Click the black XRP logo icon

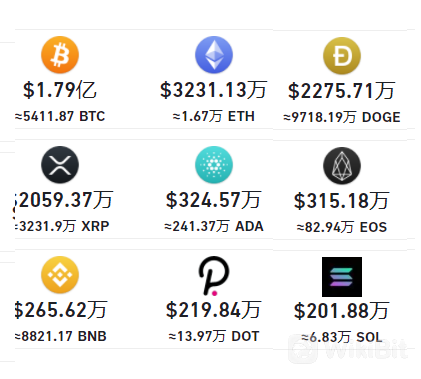[60, 165]
